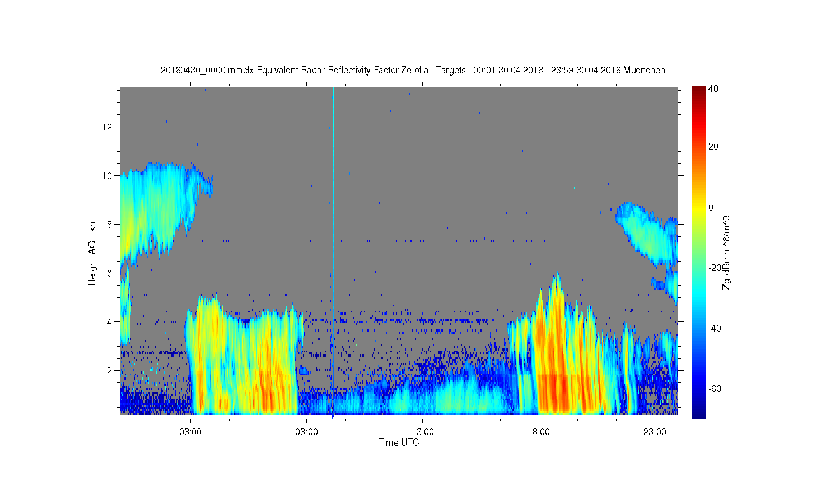Click the colorbar scale value 0
The height and width of the screenshot is (504, 840).
711,207
